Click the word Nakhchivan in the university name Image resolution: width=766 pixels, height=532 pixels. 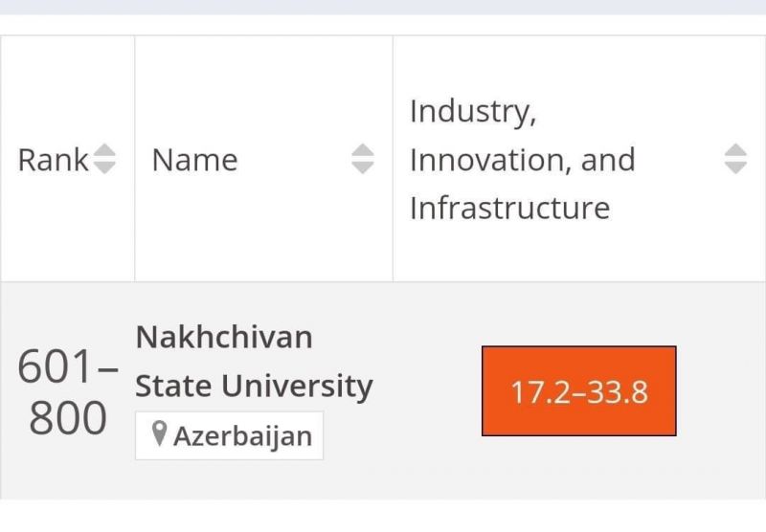pos(224,337)
